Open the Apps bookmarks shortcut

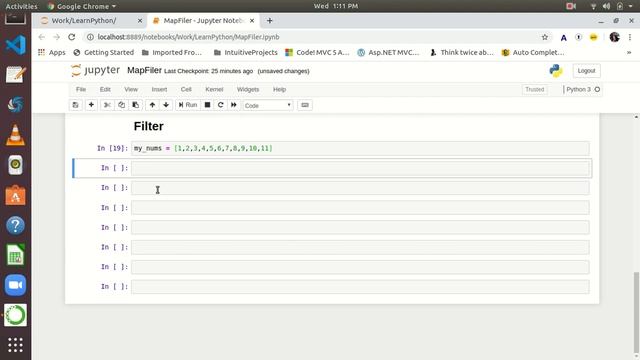pyautogui.click(x=51, y=52)
